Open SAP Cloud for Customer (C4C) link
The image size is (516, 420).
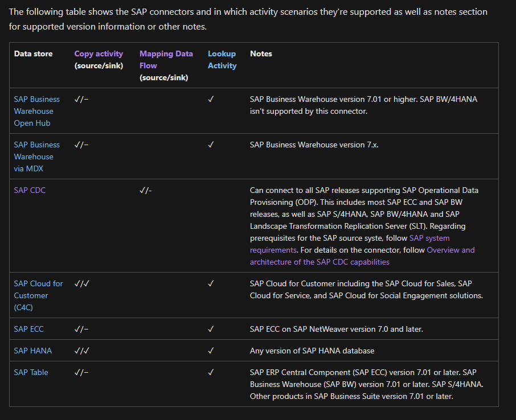(x=38, y=295)
